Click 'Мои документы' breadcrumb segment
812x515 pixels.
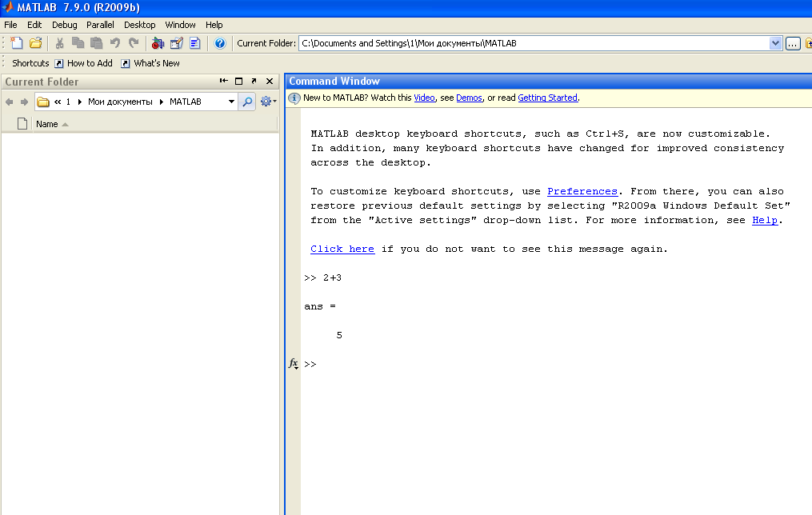[x=120, y=102]
